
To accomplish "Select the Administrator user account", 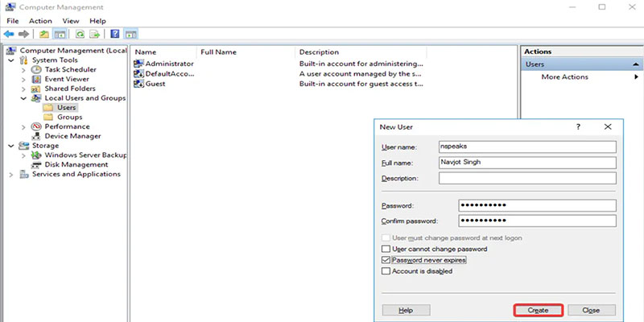I will point(168,63).
